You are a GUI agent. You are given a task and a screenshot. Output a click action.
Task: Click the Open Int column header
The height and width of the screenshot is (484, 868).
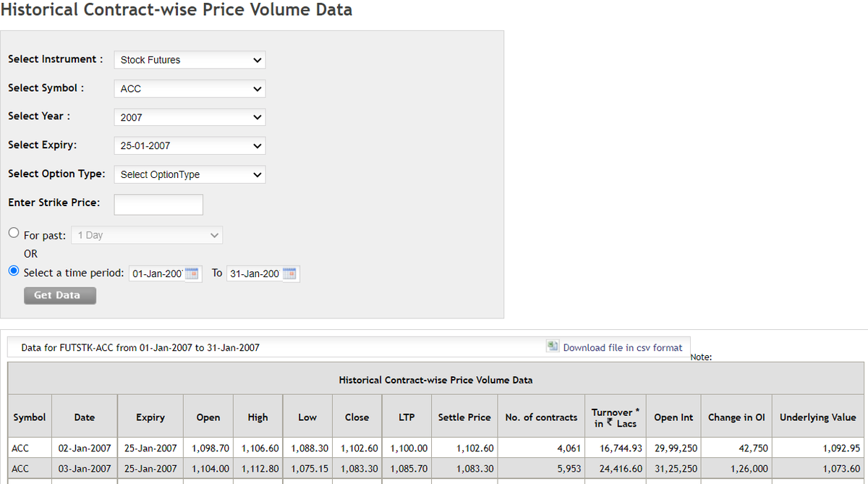[673, 417]
